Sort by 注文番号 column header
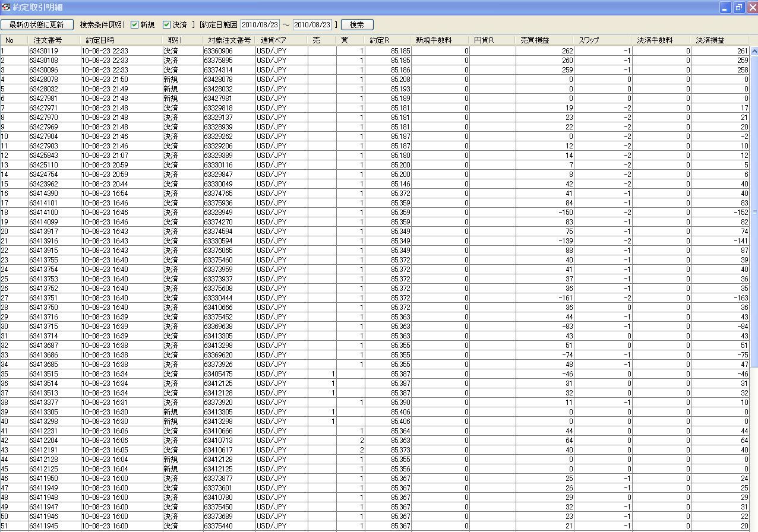The width and height of the screenshot is (758, 532). (54, 40)
